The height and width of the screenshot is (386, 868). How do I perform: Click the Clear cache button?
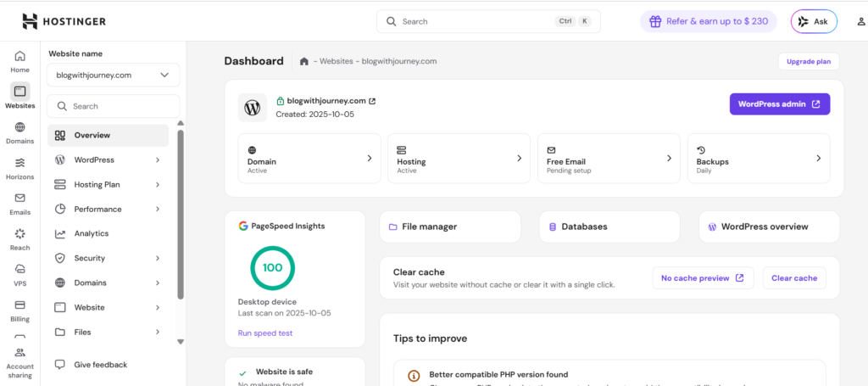pos(793,278)
